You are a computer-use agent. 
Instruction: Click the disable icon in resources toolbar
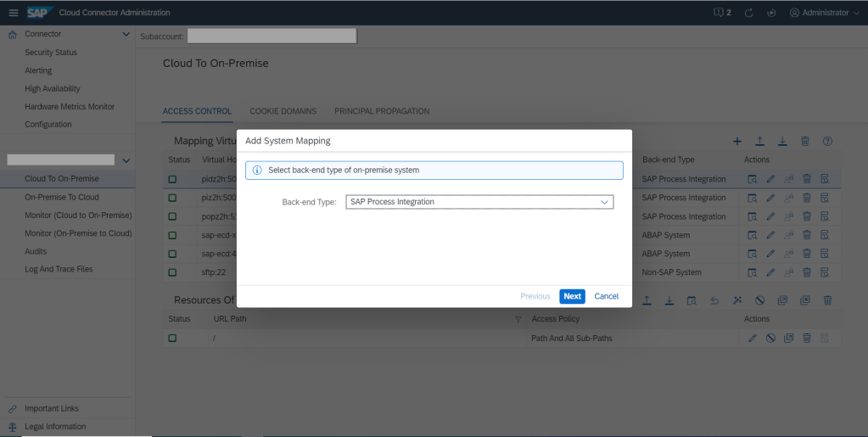[x=761, y=300]
